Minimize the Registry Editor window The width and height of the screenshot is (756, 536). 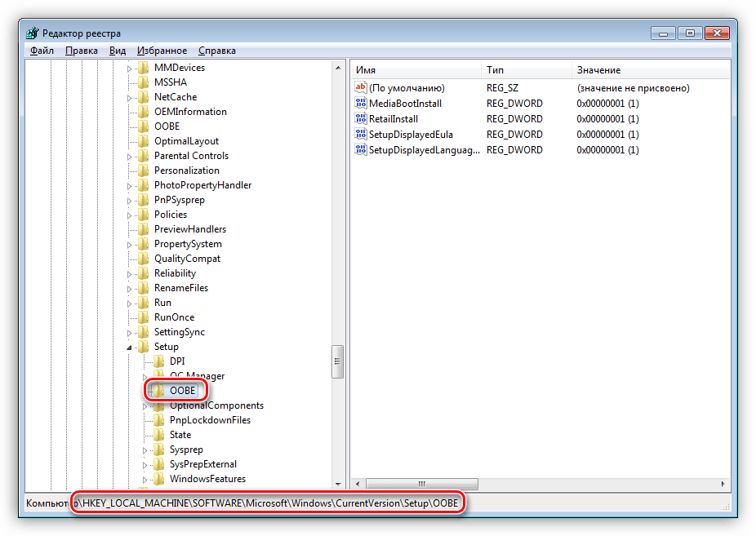point(663,33)
